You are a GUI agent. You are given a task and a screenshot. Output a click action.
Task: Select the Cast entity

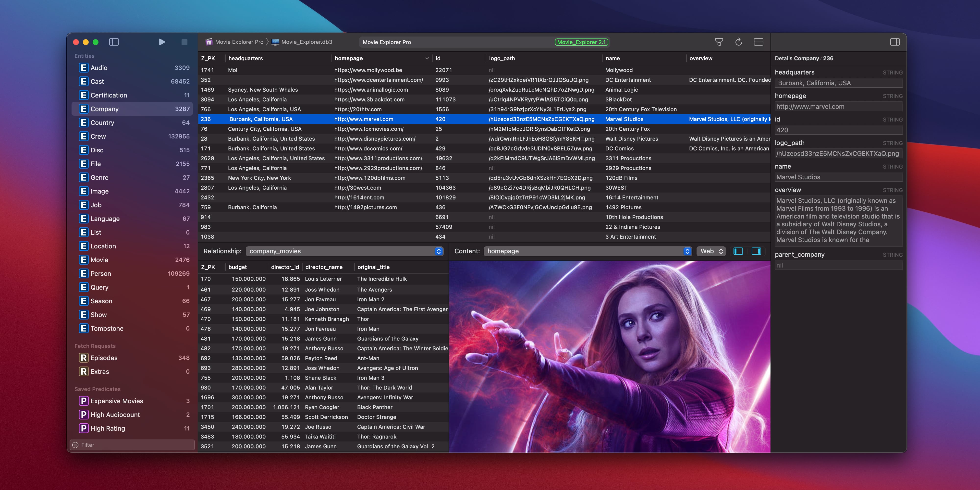[x=132, y=81]
